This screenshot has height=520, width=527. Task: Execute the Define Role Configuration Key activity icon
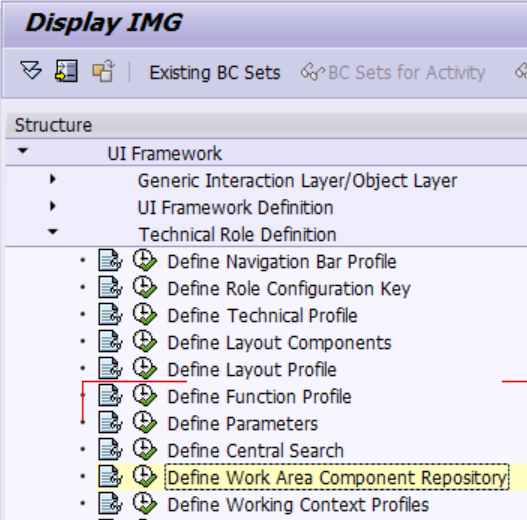(145, 288)
